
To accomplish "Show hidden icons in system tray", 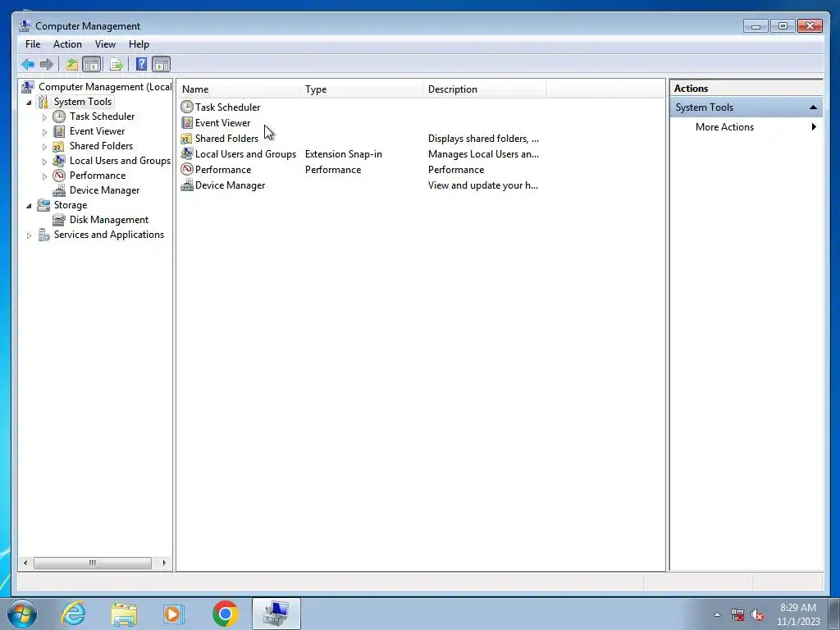I will tap(717, 615).
